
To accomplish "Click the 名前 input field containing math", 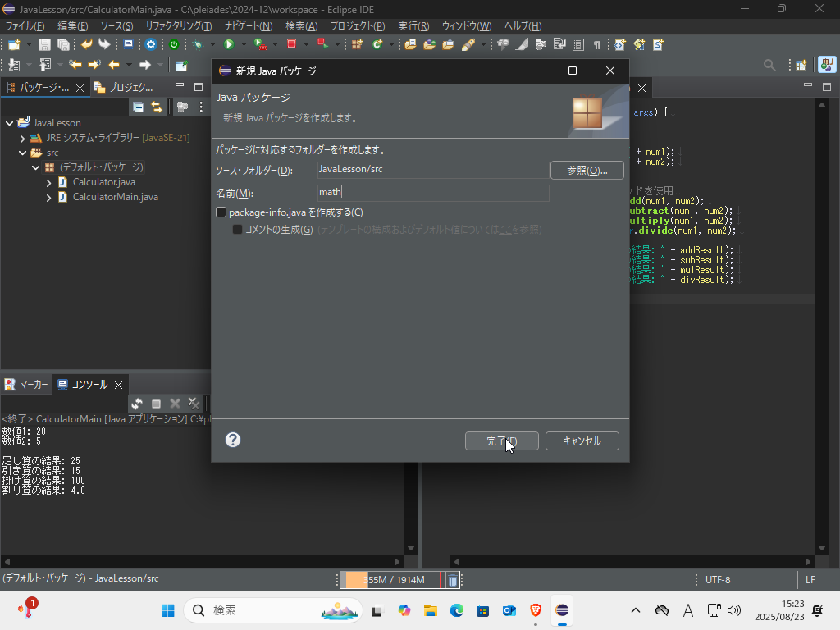I will pyautogui.click(x=433, y=192).
